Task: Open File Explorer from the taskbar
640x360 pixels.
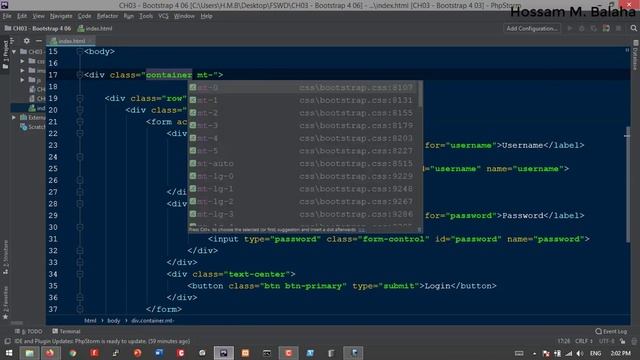Action: [x=29, y=353]
